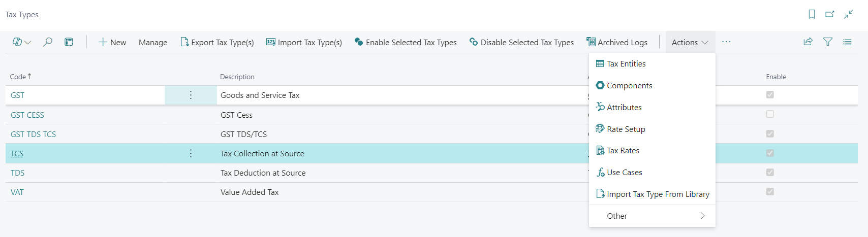This screenshot has width=868, height=237.
Task: Open page in new window icon
Action: 830,14
